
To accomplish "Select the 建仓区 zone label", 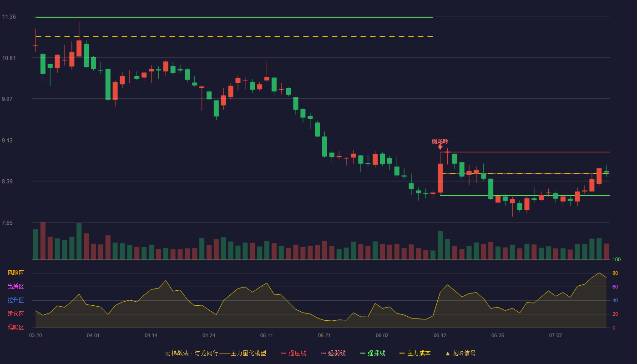I will click(x=15, y=314).
